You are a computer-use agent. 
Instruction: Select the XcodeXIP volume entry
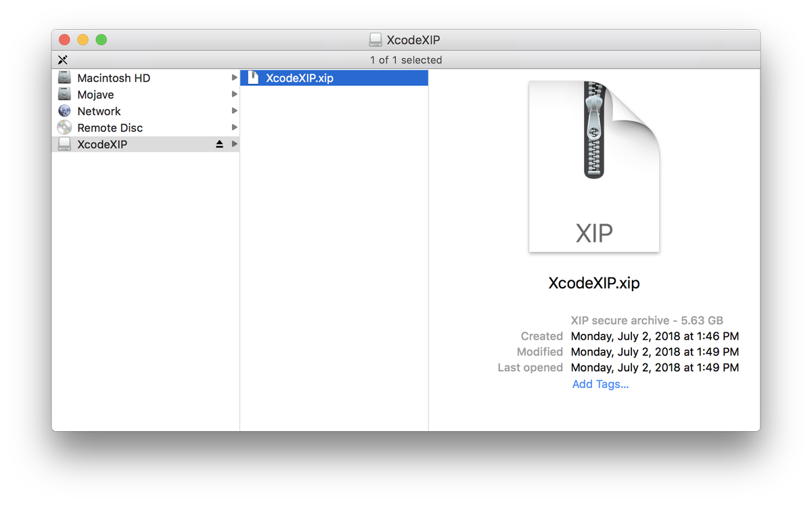pyautogui.click(x=145, y=144)
